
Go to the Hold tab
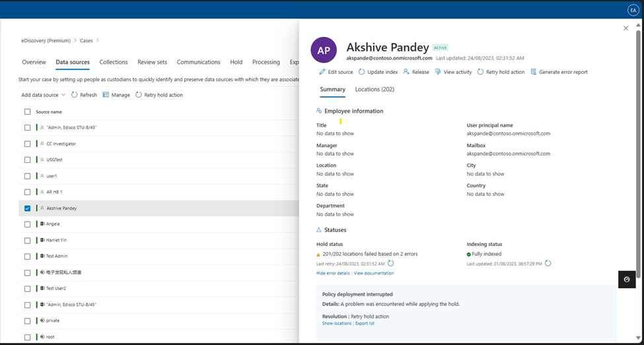(x=236, y=62)
